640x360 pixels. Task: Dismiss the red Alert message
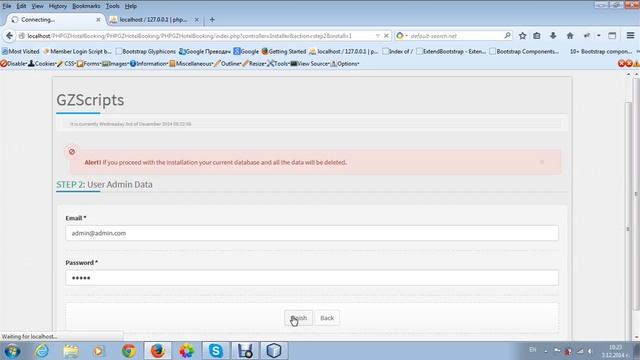[x=542, y=162]
